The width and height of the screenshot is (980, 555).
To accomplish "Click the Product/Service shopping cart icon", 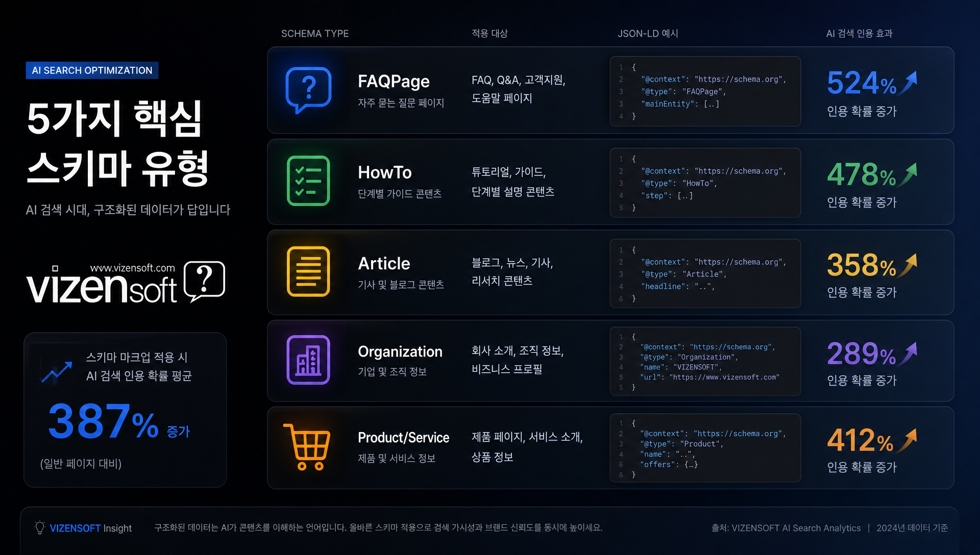I will [307, 446].
